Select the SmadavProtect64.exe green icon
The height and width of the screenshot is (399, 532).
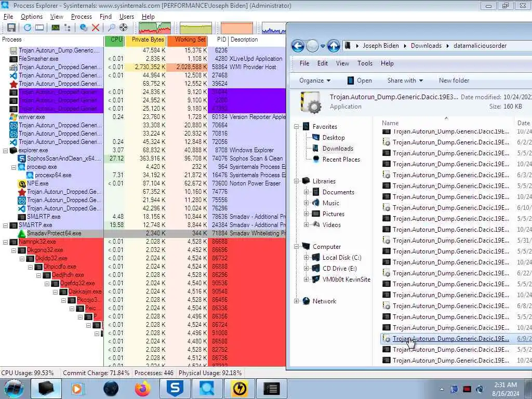22,233
